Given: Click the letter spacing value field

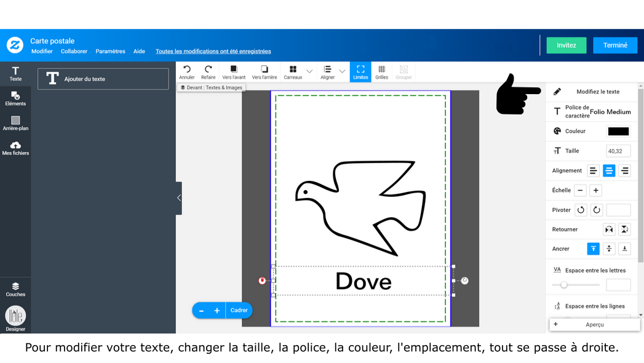Looking at the screenshot, I should click(618, 285).
